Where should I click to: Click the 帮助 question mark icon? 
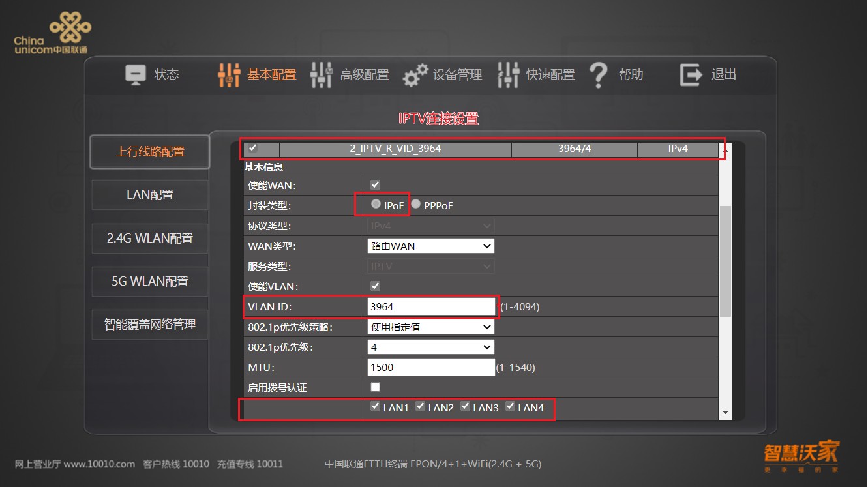598,74
